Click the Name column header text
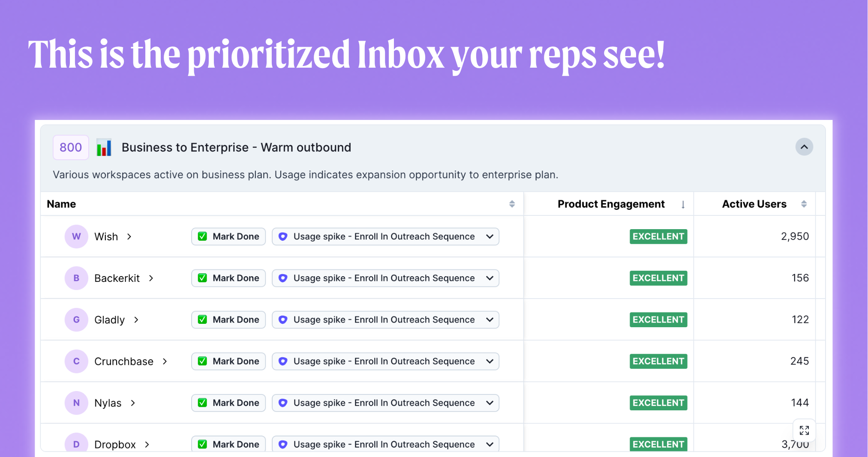Viewport: 868px width, 457px height. [x=61, y=204]
